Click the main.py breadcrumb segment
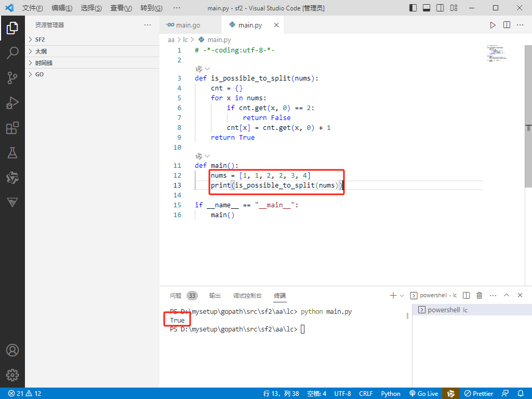This screenshot has width=532, height=399. [x=215, y=39]
